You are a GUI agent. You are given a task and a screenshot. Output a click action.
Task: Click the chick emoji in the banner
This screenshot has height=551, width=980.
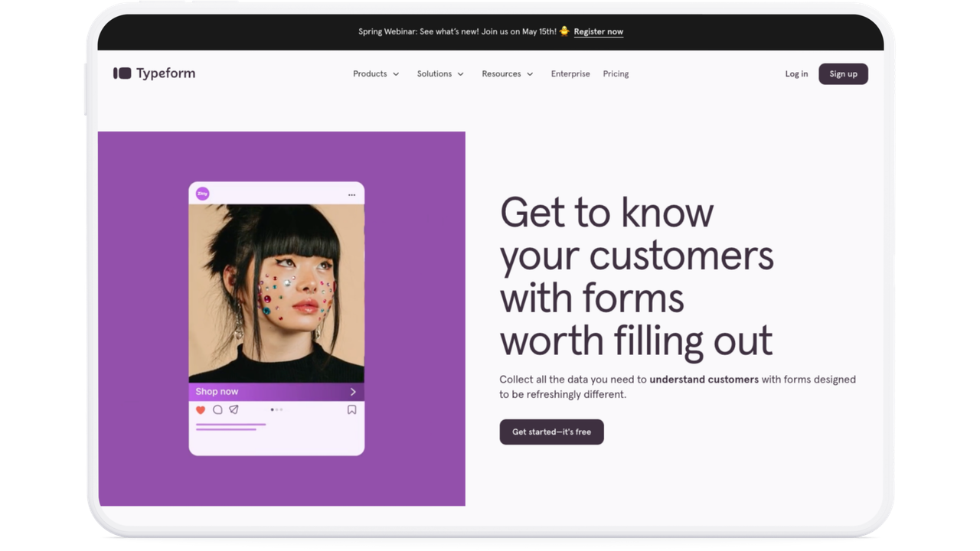click(x=564, y=31)
